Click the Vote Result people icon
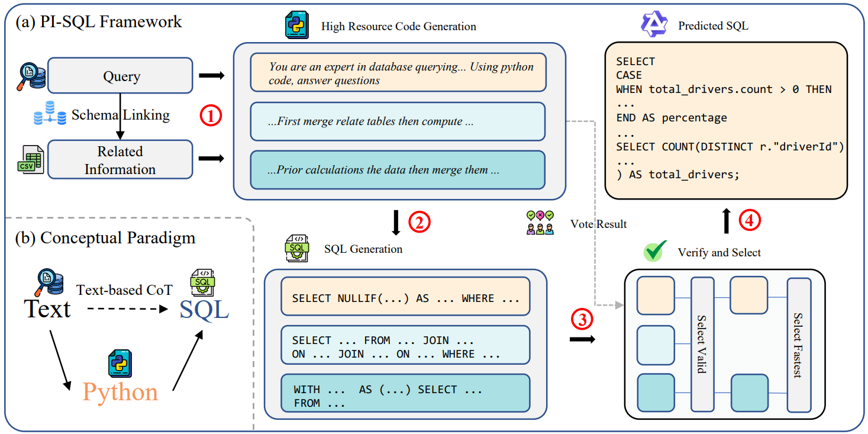Screen dimensions: 868x434 click(540, 224)
